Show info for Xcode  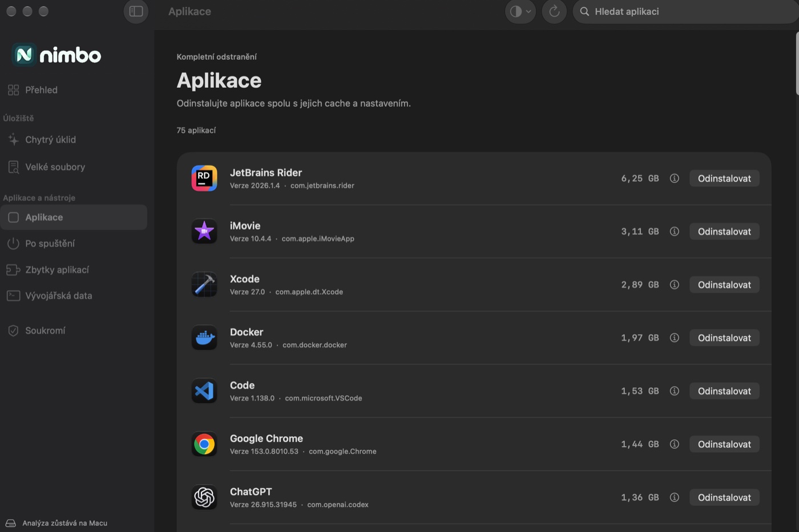point(674,285)
